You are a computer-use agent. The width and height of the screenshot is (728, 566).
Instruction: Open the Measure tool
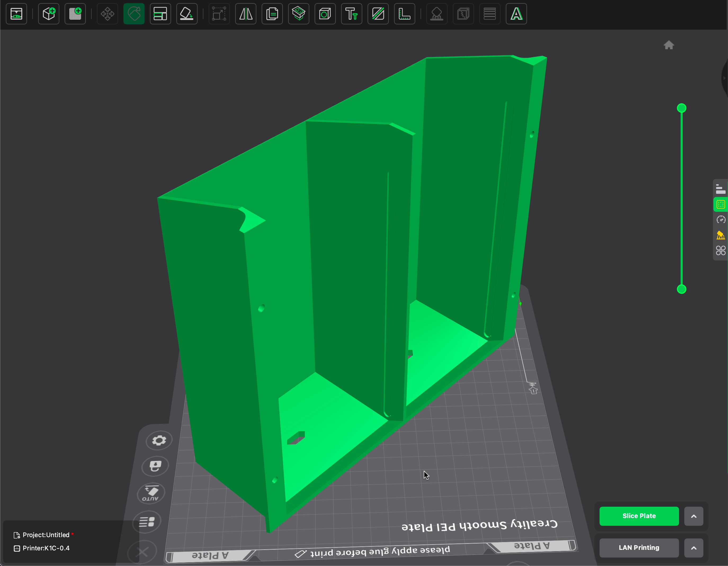click(404, 14)
